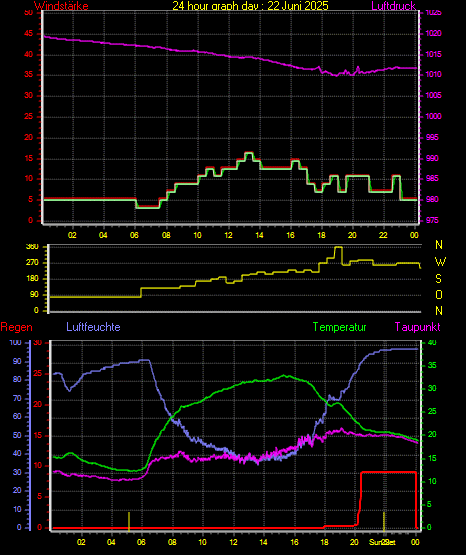The width and height of the screenshot is (466, 555).
Task: Click the 100 humidity axis value
Action: (16, 343)
